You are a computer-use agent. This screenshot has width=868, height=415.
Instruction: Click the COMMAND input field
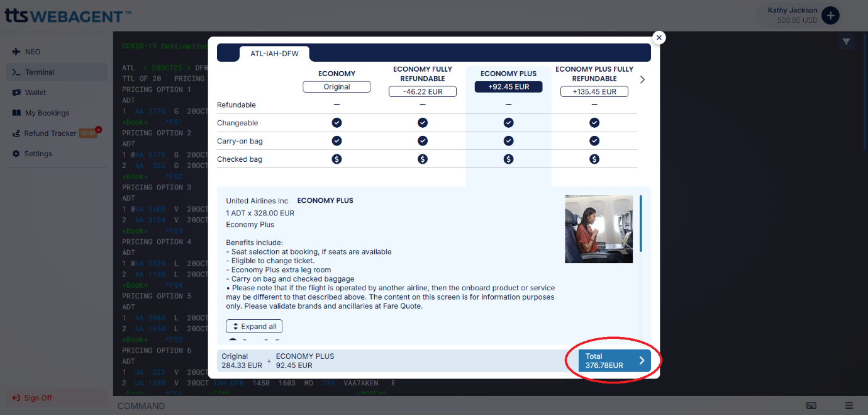pos(456,406)
